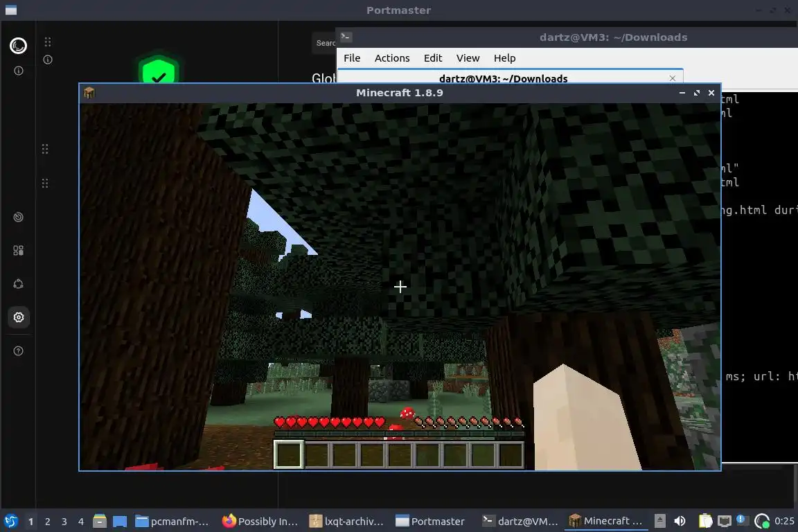The height and width of the screenshot is (532, 798).
Task: Open the File menu in the terminal
Action: tap(352, 58)
